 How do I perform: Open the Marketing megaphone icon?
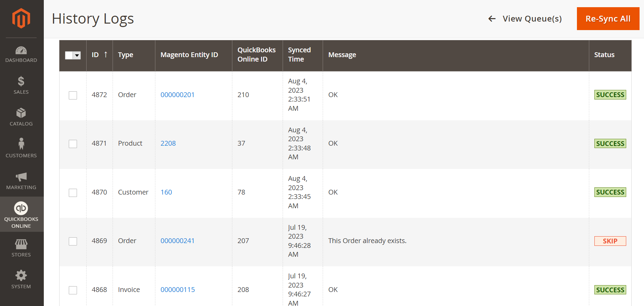[21, 177]
